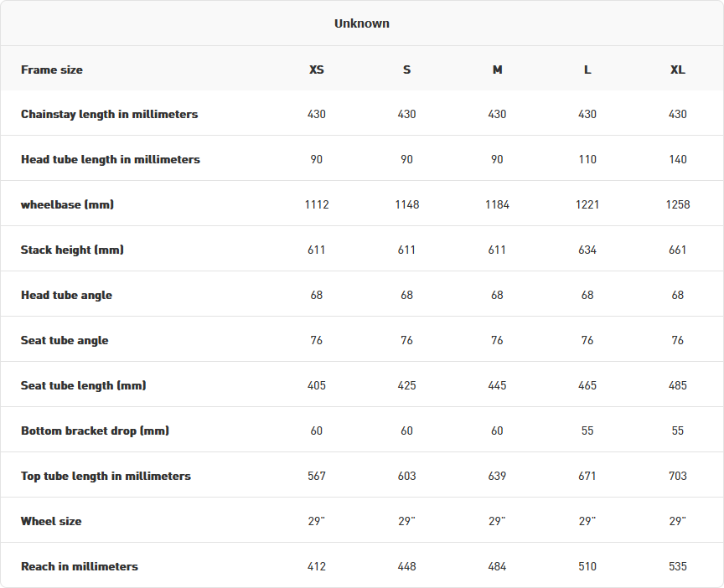The image size is (724, 588).
Task: Click the 'Wheel size' row label
Action: point(51,521)
